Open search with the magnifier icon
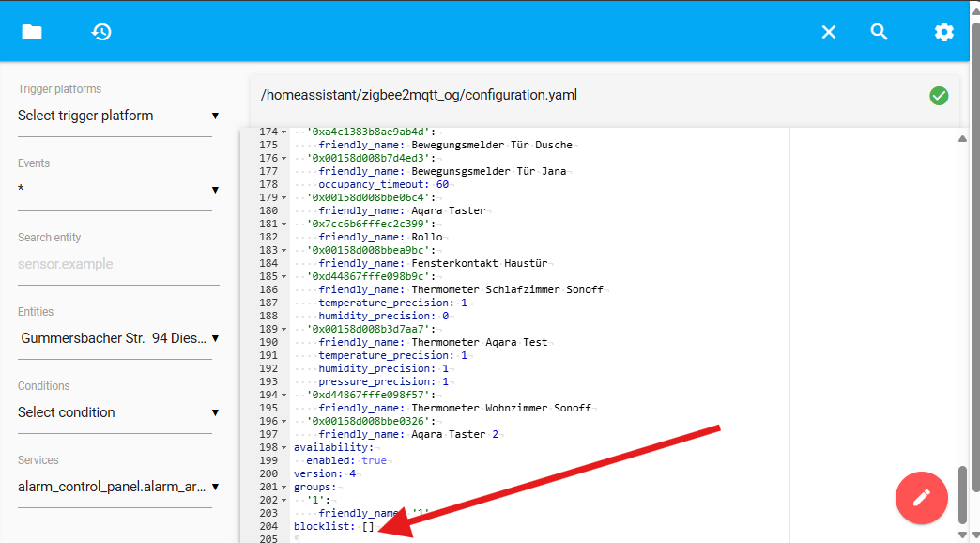The height and width of the screenshot is (543, 980). pyautogui.click(x=879, y=32)
